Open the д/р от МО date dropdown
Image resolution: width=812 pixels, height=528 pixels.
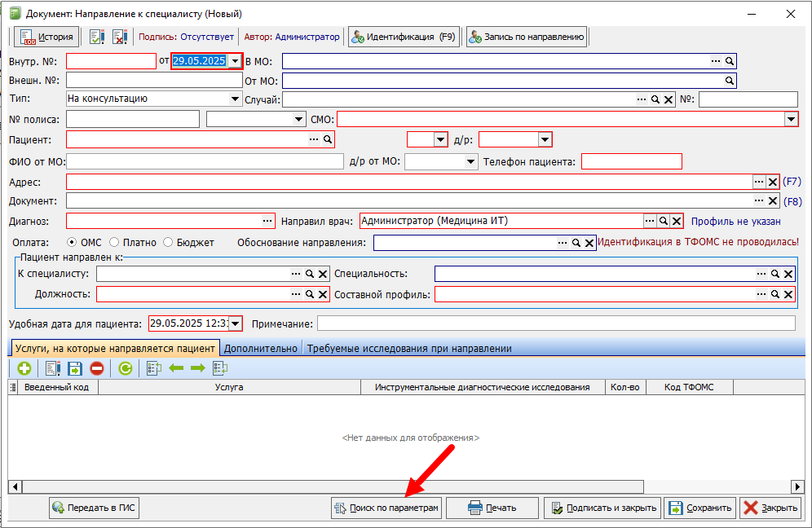pos(470,161)
